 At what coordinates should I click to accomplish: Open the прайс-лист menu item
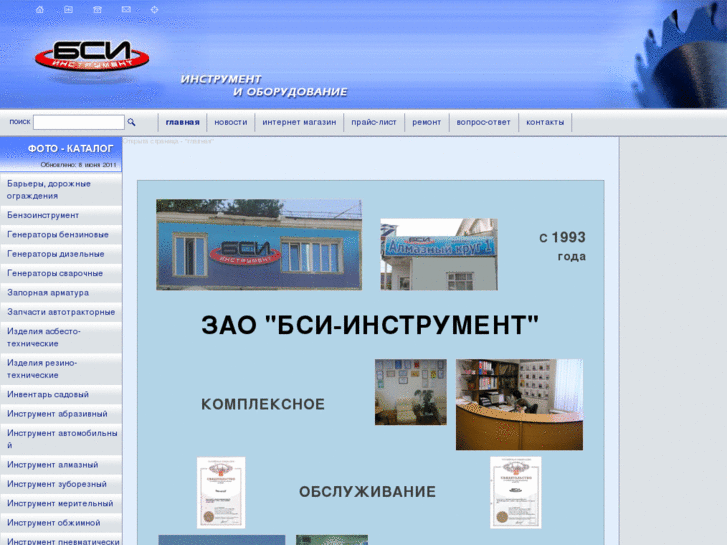click(x=374, y=122)
